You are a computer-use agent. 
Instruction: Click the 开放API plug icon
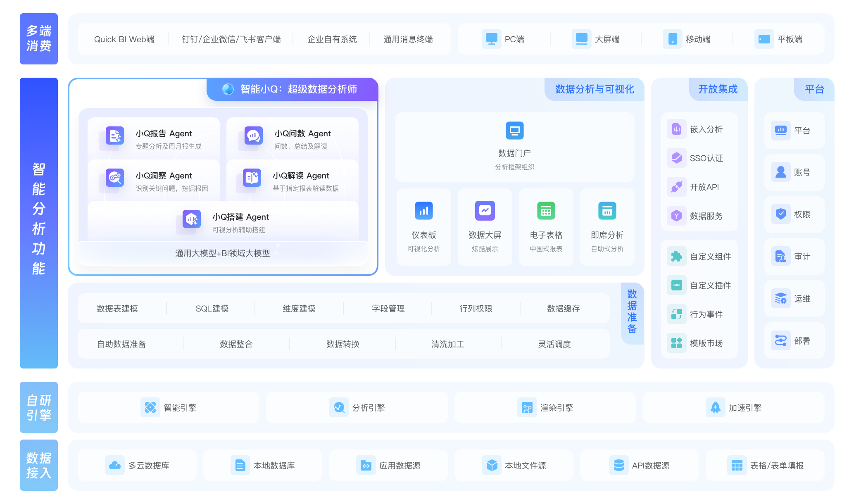click(x=676, y=187)
